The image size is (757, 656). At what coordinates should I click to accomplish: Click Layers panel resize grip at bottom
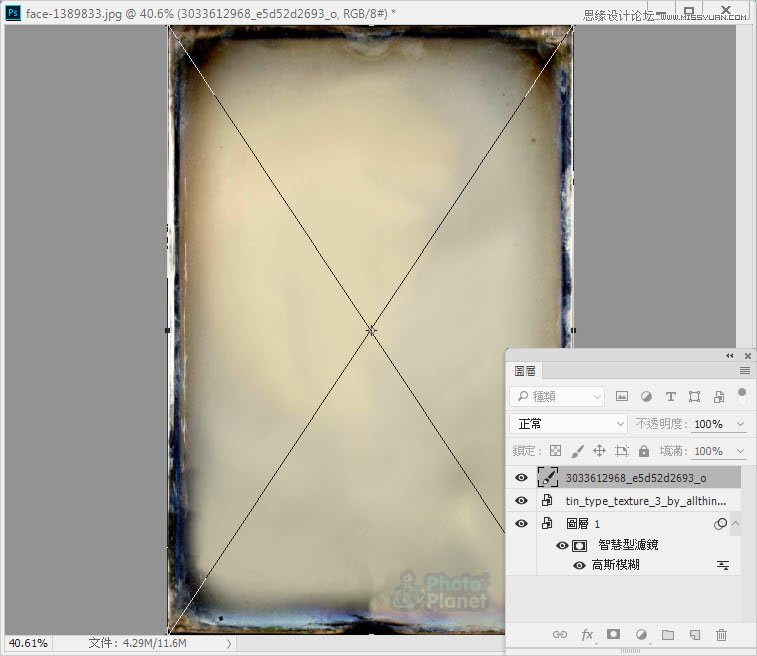click(x=631, y=651)
